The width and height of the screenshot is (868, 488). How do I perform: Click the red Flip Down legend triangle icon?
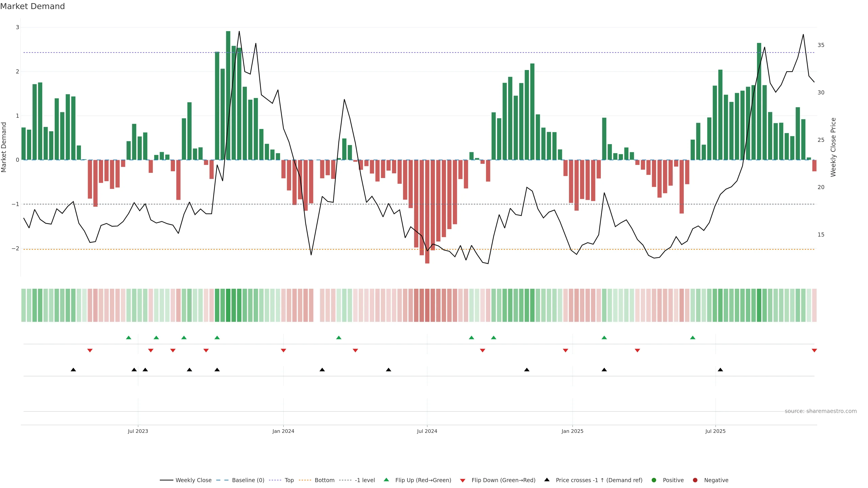pos(463,480)
